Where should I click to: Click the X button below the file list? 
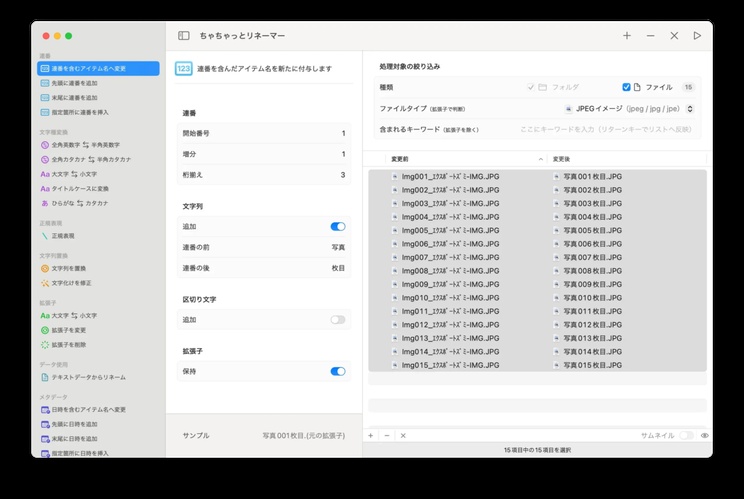coord(403,435)
